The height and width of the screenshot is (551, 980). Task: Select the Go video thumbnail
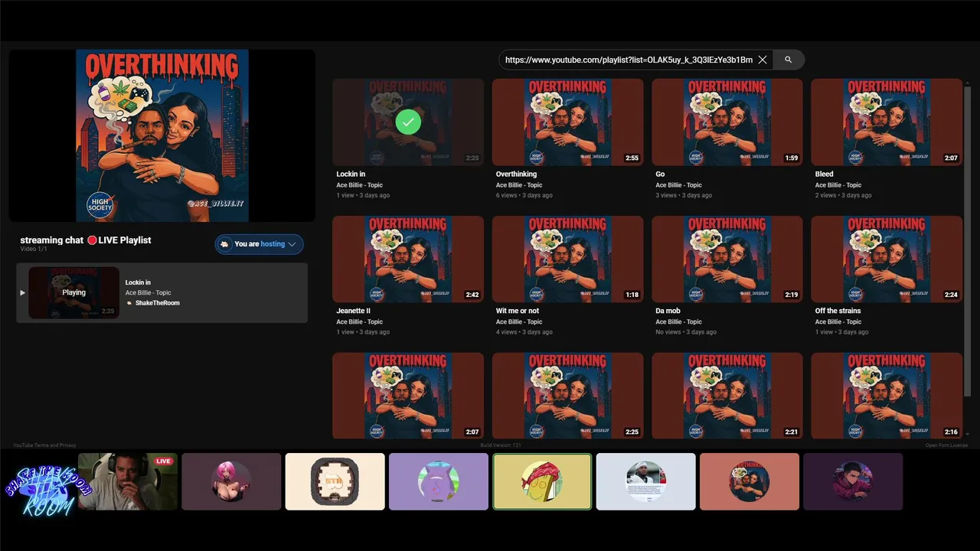(x=727, y=122)
